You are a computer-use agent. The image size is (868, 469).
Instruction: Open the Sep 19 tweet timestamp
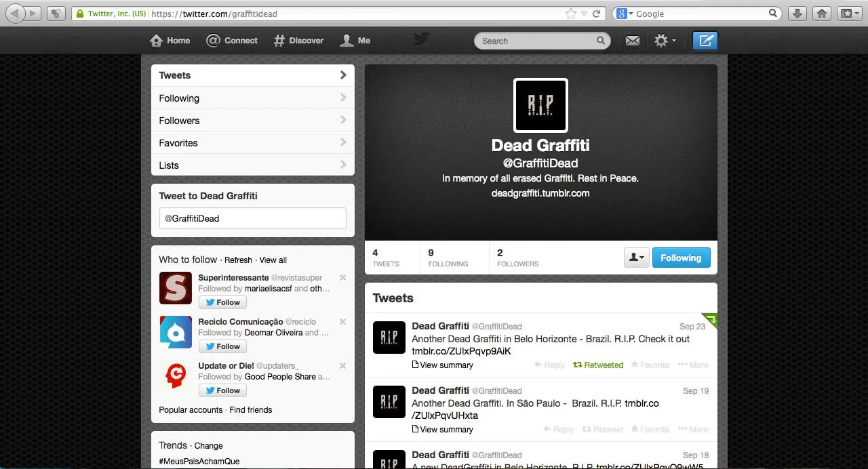[x=696, y=391]
